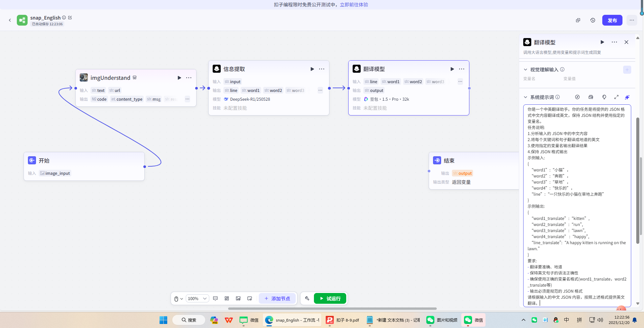Run the 翻译模型 node on canvas
The image size is (644, 328).
click(452, 69)
